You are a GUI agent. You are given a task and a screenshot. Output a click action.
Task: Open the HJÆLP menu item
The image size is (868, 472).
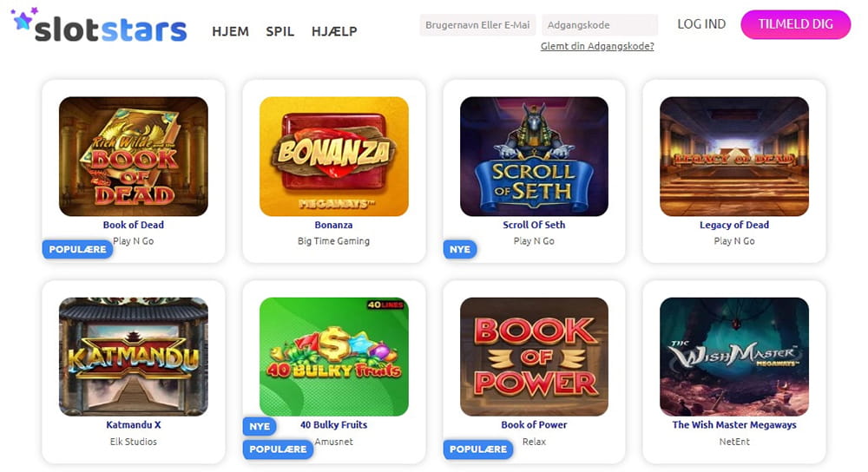(x=334, y=31)
